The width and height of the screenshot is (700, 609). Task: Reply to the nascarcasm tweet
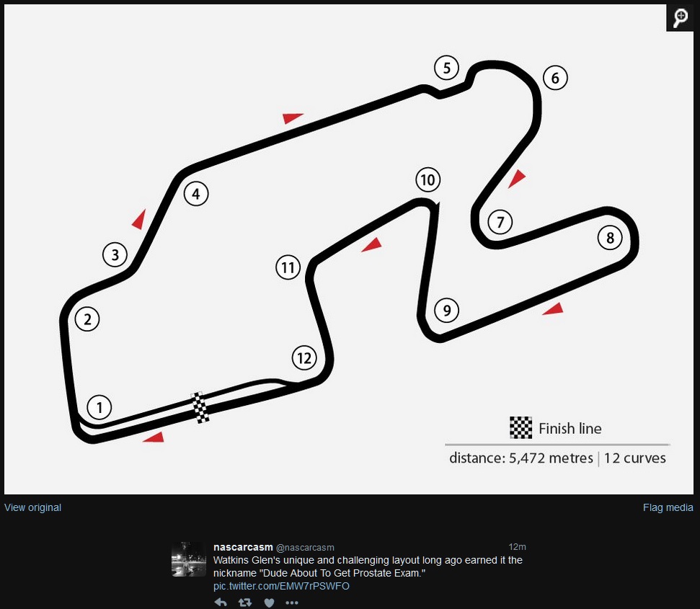pyautogui.click(x=221, y=603)
